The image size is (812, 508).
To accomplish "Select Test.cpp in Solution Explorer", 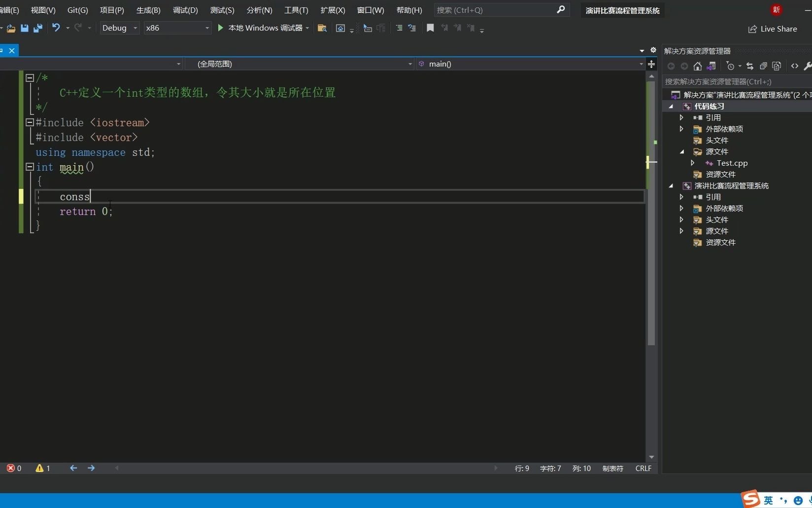I will 733,163.
